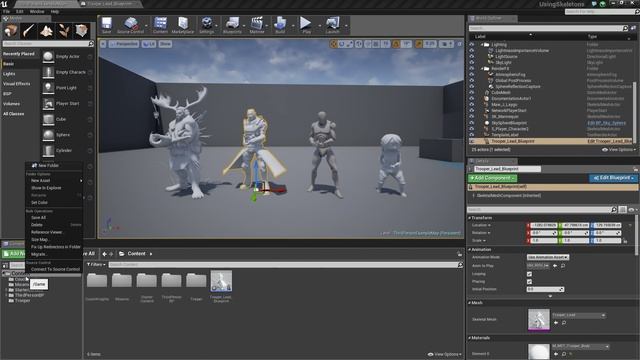The width and height of the screenshot is (640, 360).
Task: Toggle visibility eye for SkyLight
Action: click(472, 62)
